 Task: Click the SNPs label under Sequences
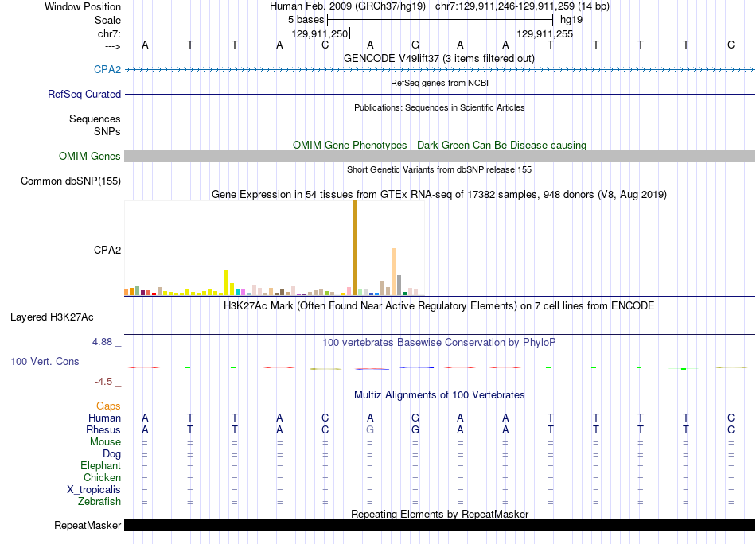coord(107,131)
